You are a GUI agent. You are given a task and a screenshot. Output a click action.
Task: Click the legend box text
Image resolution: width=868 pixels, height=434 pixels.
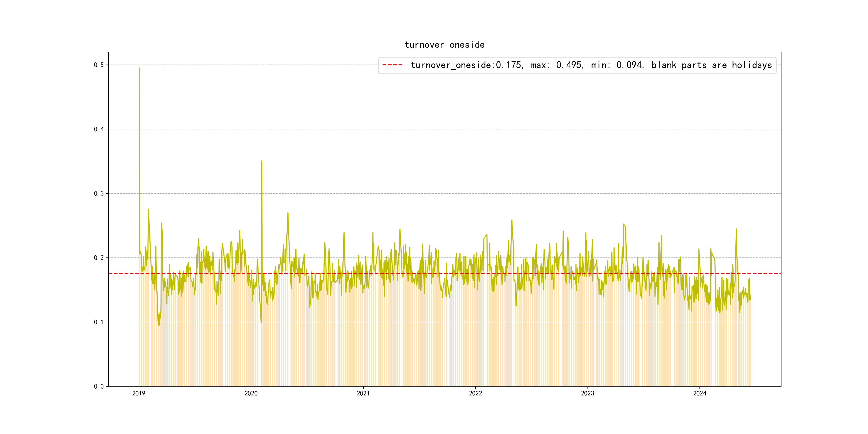591,65
